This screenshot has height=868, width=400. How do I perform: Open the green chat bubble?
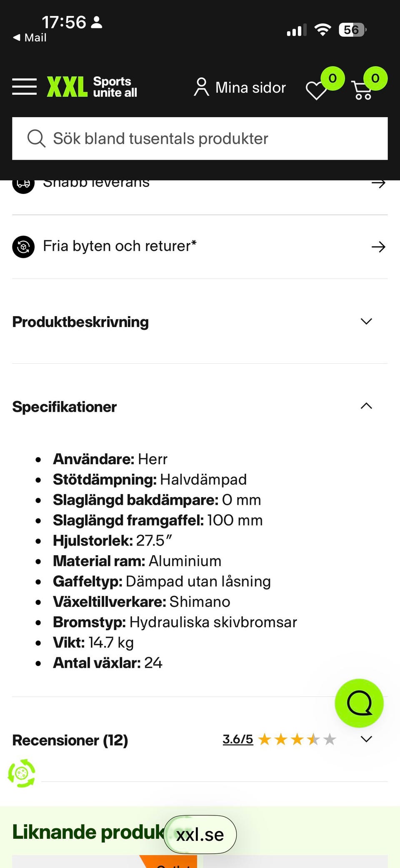coord(359,703)
